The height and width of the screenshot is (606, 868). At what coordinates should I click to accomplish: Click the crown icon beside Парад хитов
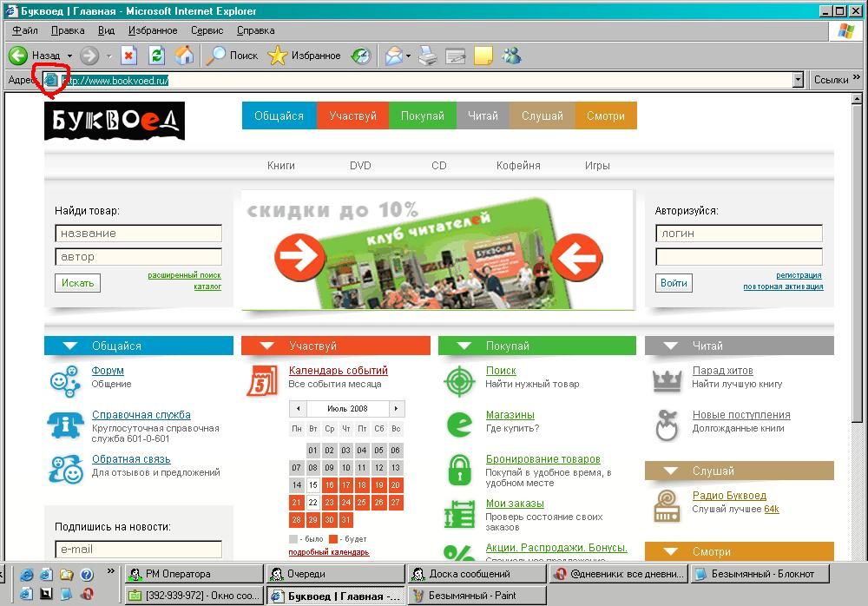click(667, 380)
